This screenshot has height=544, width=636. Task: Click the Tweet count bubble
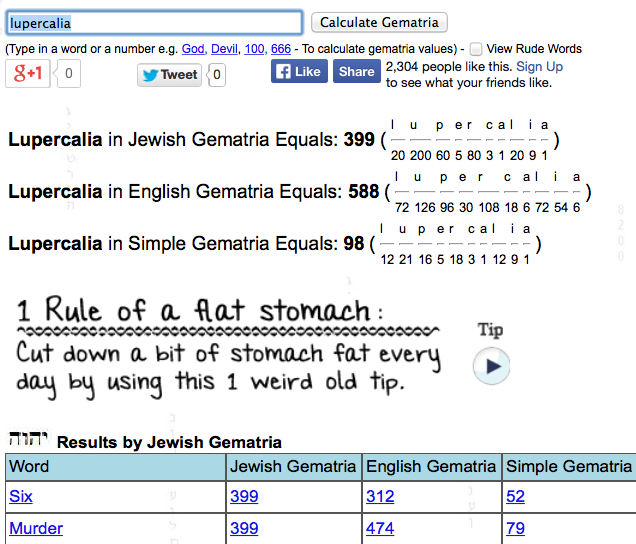[217, 75]
